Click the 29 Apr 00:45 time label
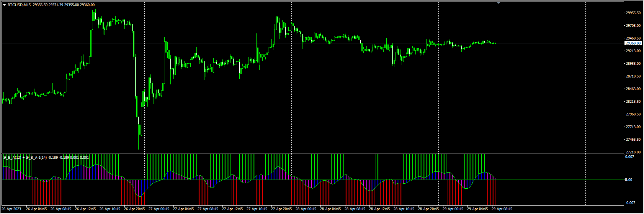This screenshot has width=644, height=214. pyautogui.click(x=453, y=209)
